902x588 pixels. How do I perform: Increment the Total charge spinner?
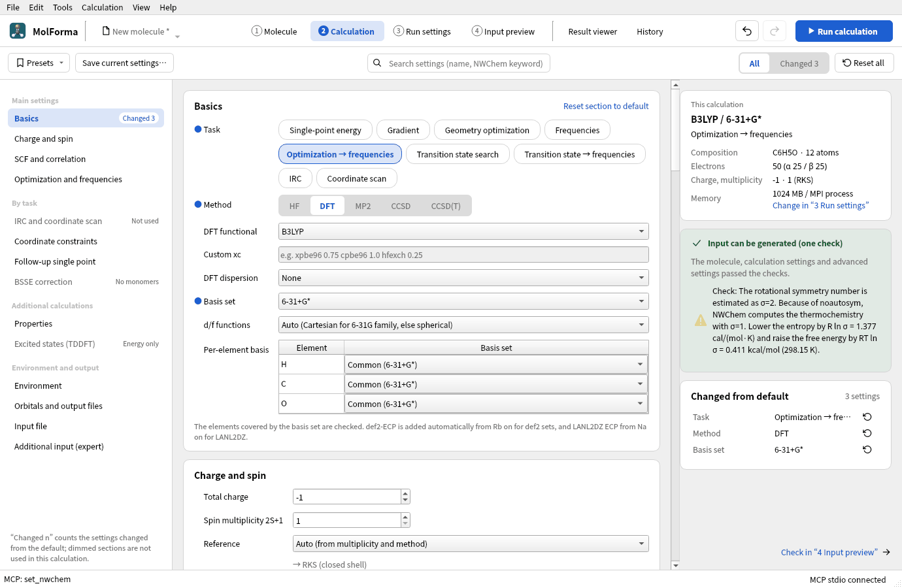pos(405,493)
